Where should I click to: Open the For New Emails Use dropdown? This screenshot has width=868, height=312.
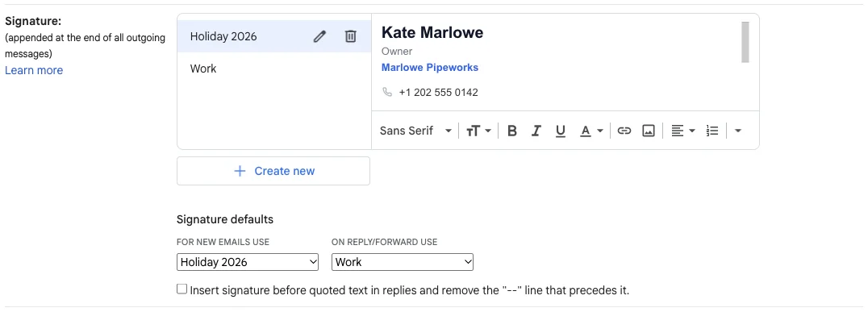(248, 262)
